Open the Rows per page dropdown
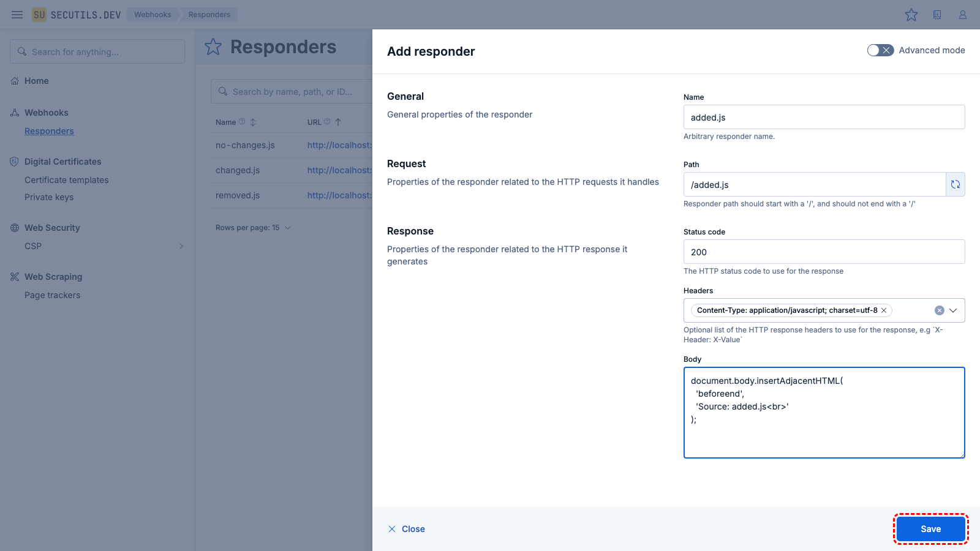The height and width of the screenshot is (551, 980). 254,228
